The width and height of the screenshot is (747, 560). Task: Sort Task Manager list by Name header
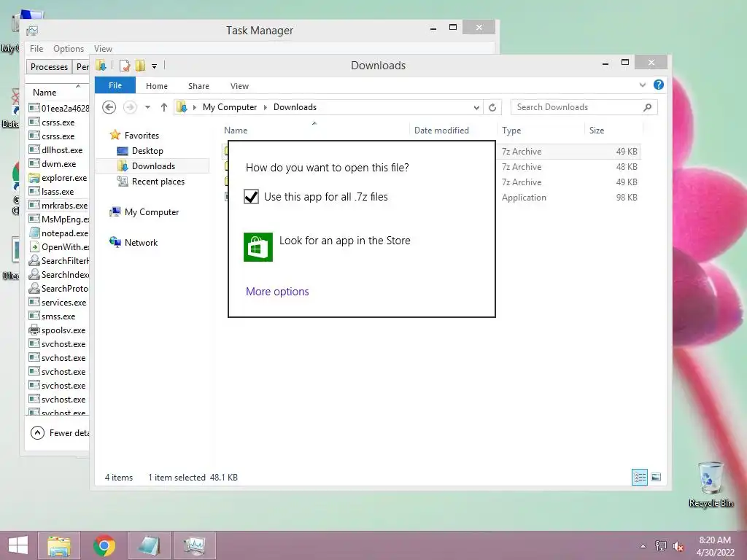(x=44, y=93)
